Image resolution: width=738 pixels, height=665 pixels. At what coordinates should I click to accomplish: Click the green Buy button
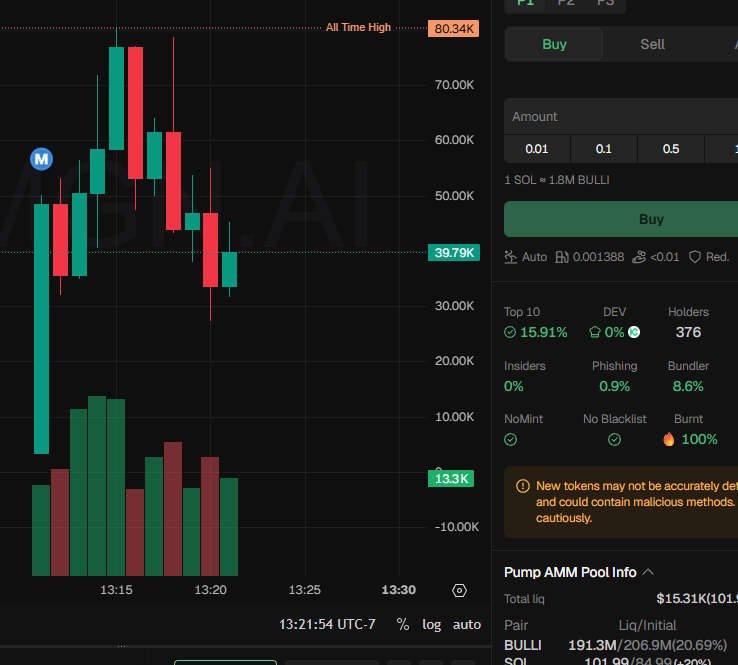(621, 219)
